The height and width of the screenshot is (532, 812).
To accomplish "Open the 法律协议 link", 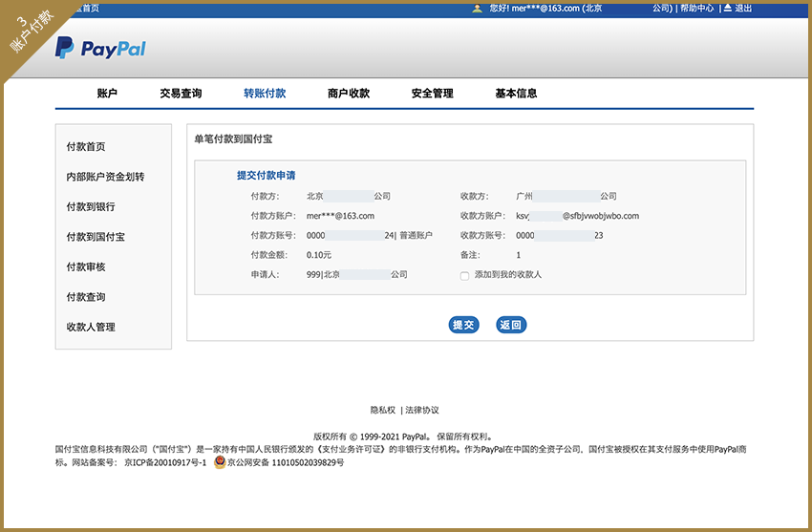I will pyautogui.click(x=422, y=410).
